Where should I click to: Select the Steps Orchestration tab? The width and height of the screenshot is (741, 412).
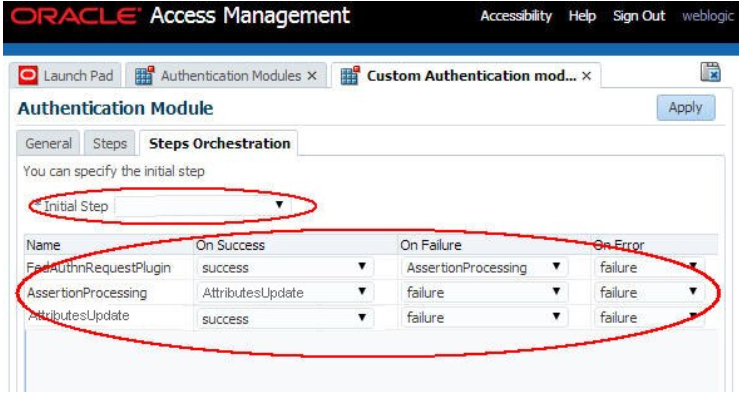tap(219, 143)
